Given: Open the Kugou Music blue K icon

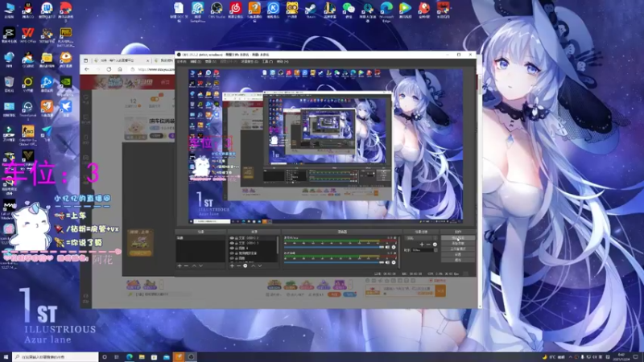Looking at the screenshot, I should tap(273, 10).
